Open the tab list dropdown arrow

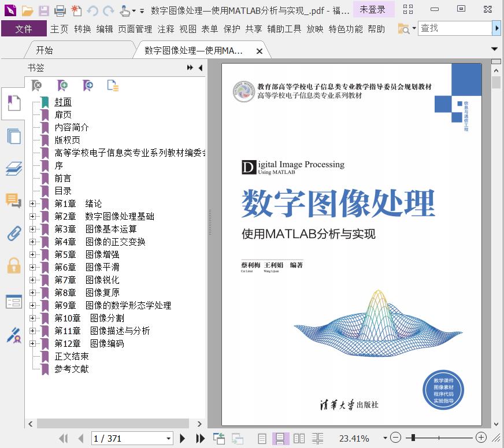tap(495, 49)
